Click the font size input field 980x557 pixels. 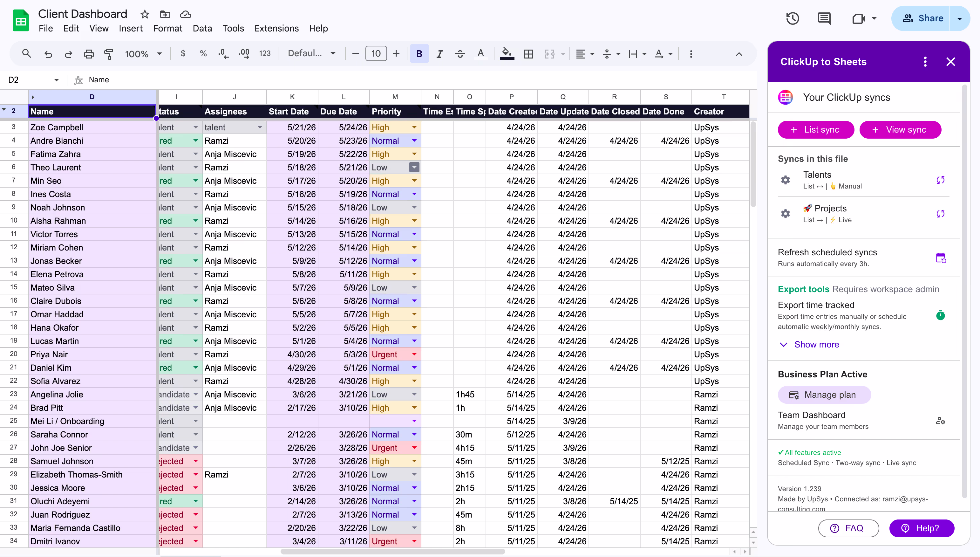tap(376, 53)
